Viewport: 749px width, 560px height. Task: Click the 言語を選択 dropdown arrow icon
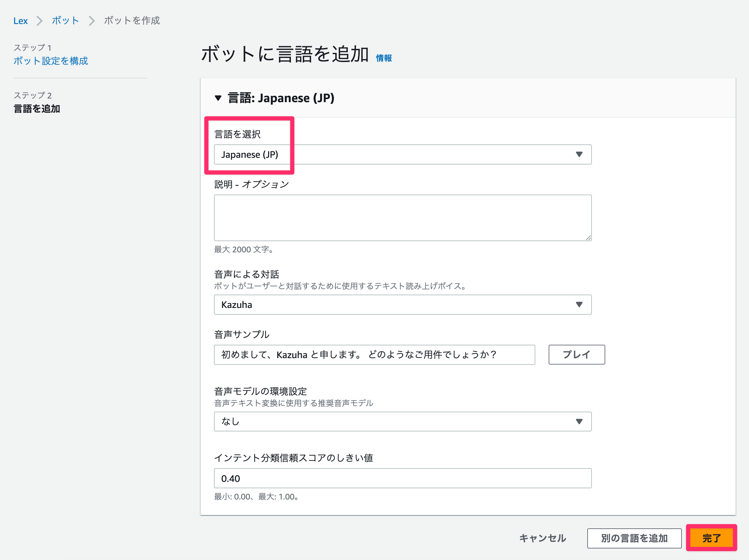pyautogui.click(x=579, y=155)
